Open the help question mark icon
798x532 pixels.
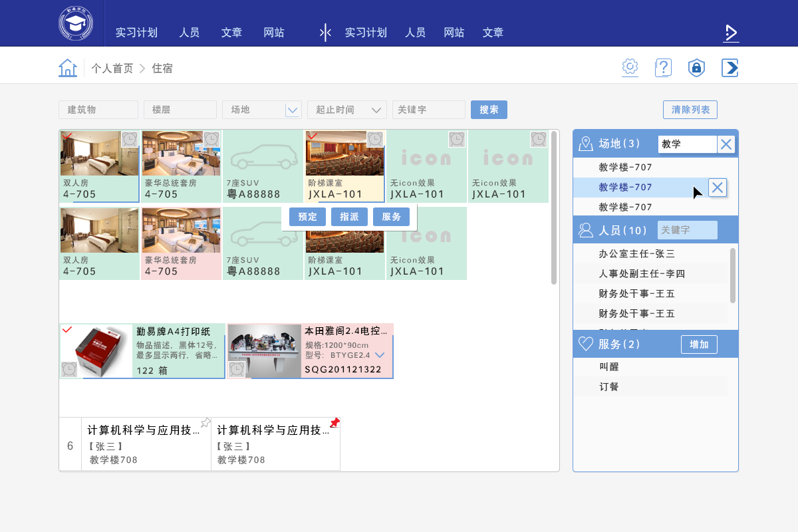tap(663, 68)
